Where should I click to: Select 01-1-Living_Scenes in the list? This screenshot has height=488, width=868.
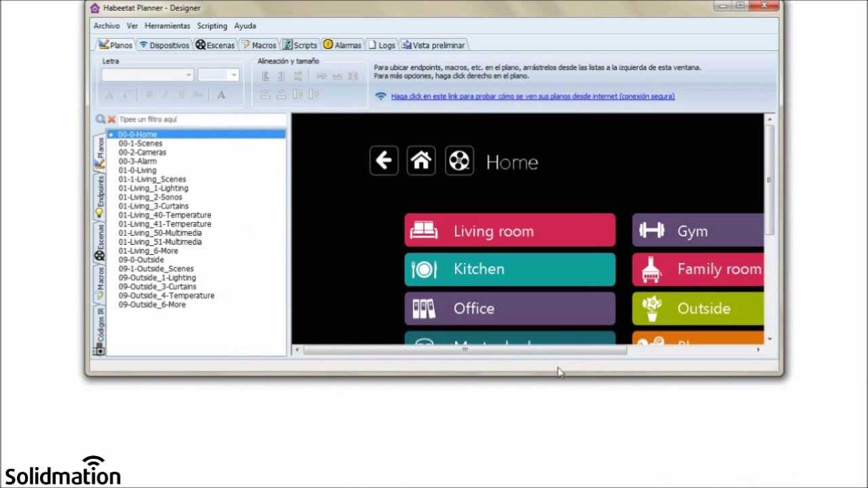click(x=153, y=180)
